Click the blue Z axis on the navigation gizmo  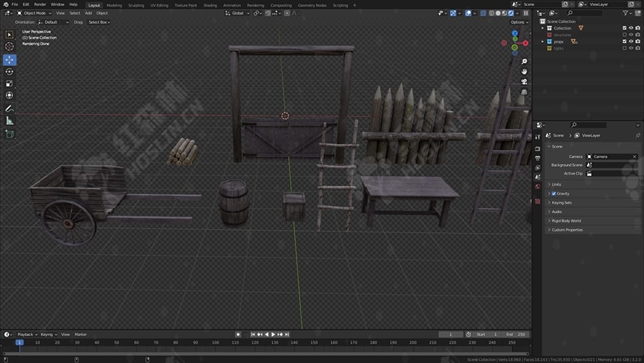click(515, 33)
